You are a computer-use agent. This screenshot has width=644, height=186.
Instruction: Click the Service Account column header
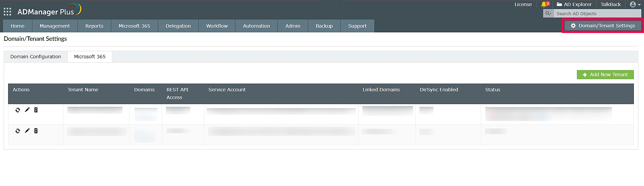tap(227, 90)
